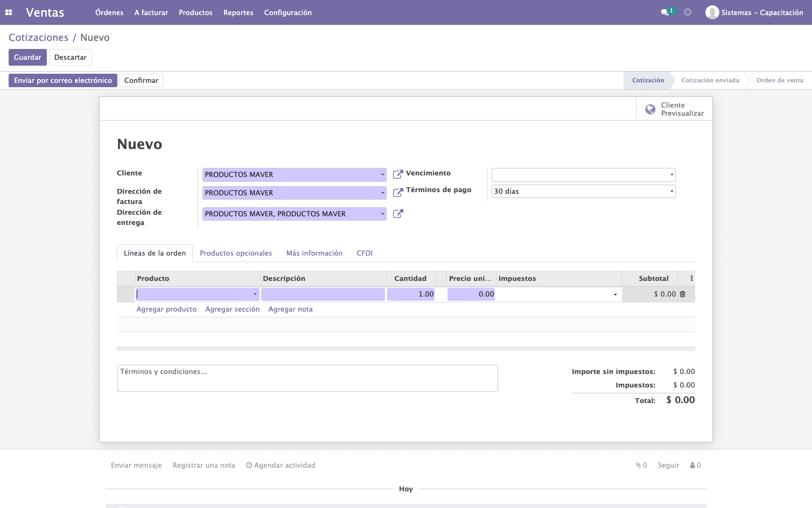
Task: Click the Agregar sección link
Action: click(233, 309)
